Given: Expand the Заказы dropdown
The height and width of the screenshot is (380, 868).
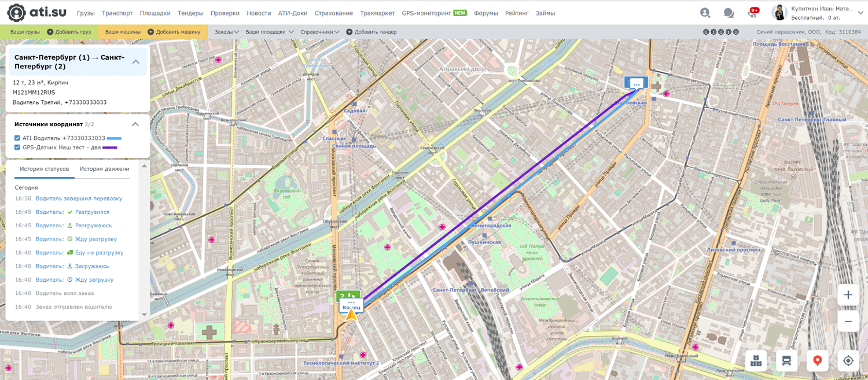Looking at the screenshot, I should coord(227,32).
